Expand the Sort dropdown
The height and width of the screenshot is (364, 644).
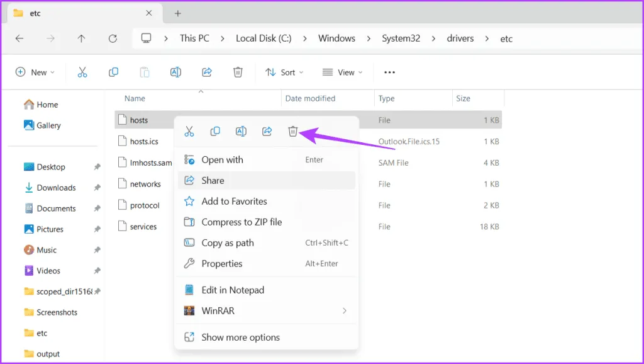pyautogui.click(x=284, y=72)
